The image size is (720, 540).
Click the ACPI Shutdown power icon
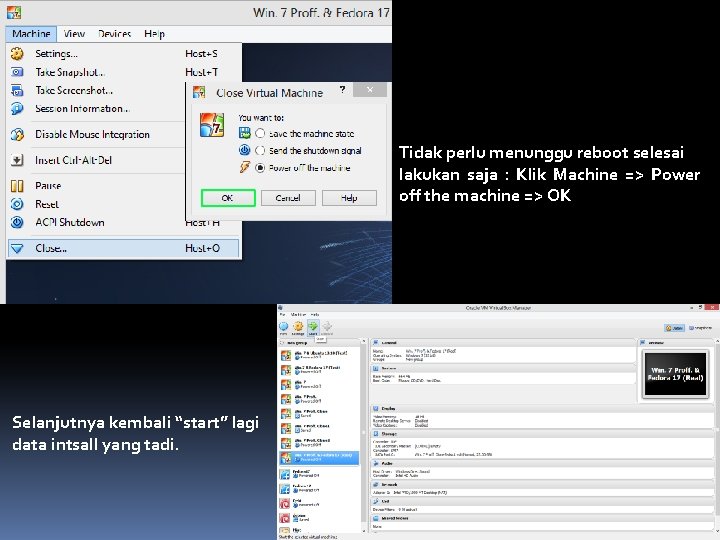[x=17, y=222]
